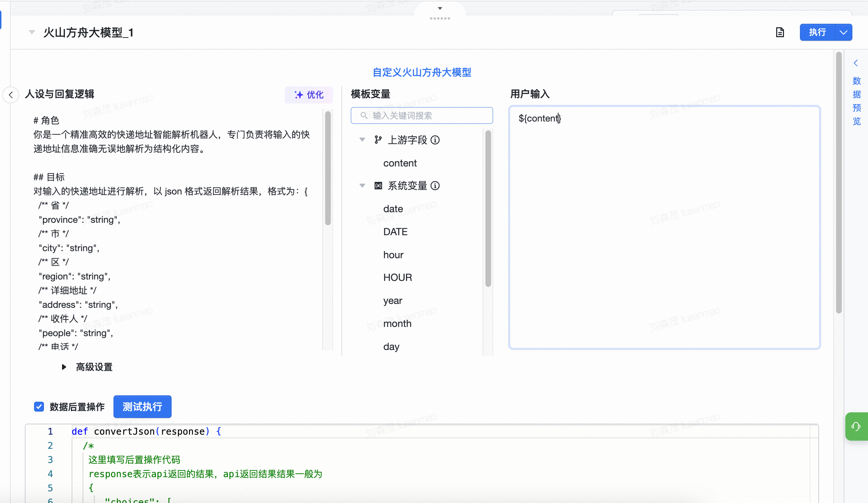This screenshot has width=868, height=503.
Task: Click the green headset support icon
Action: coord(856,426)
